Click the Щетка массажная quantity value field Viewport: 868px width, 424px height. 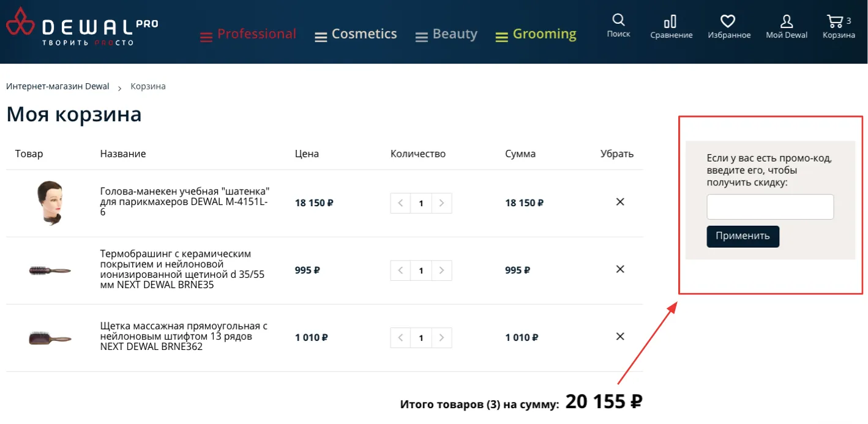tap(421, 338)
